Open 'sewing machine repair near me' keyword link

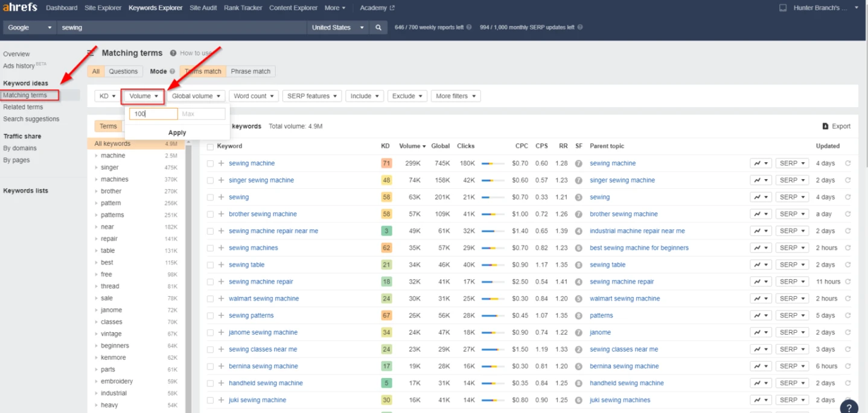click(x=273, y=231)
